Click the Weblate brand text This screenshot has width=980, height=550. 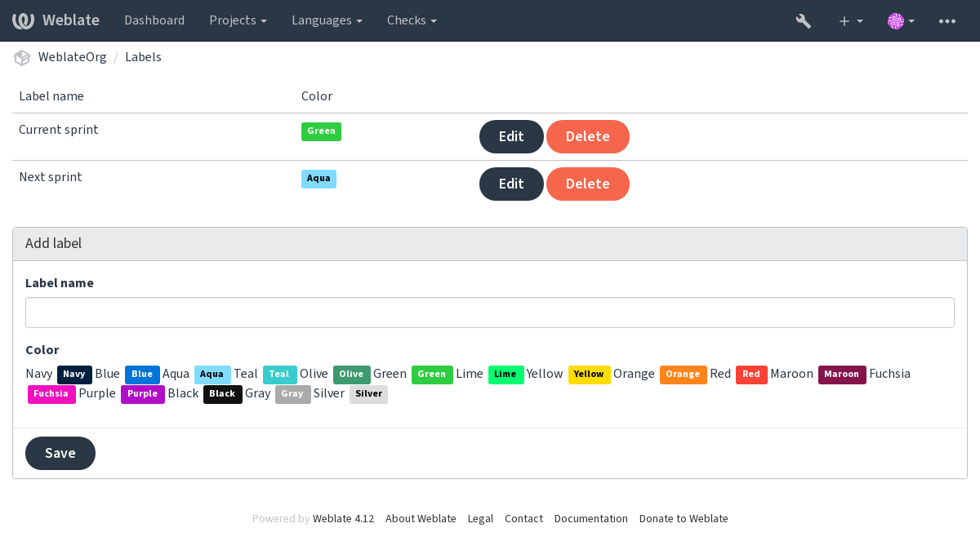(71, 20)
